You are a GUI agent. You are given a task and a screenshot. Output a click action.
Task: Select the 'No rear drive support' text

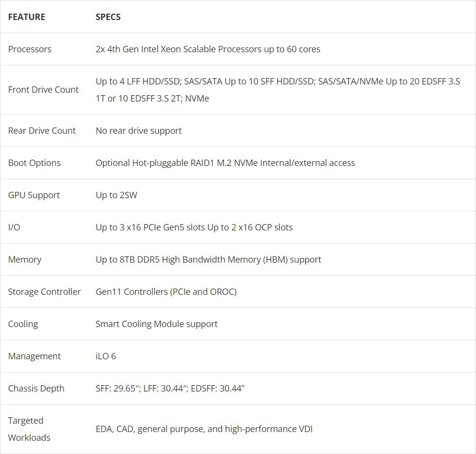[x=139, y=131]
